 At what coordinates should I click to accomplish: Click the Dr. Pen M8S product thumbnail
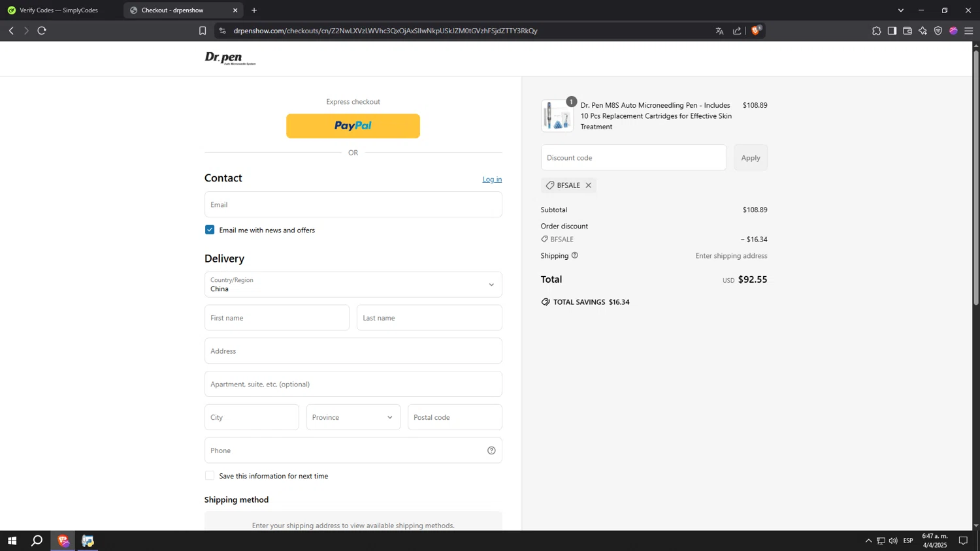coord(557,116)
